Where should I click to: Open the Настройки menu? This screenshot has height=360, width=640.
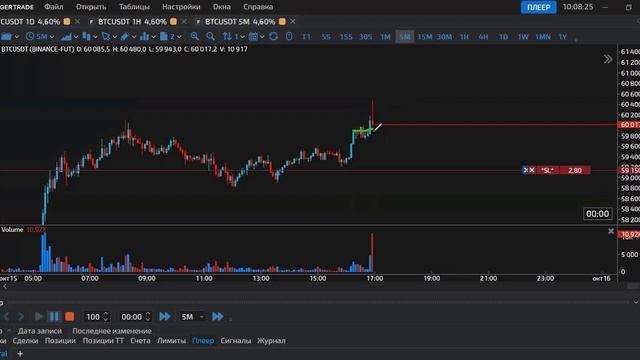point(181,7)
